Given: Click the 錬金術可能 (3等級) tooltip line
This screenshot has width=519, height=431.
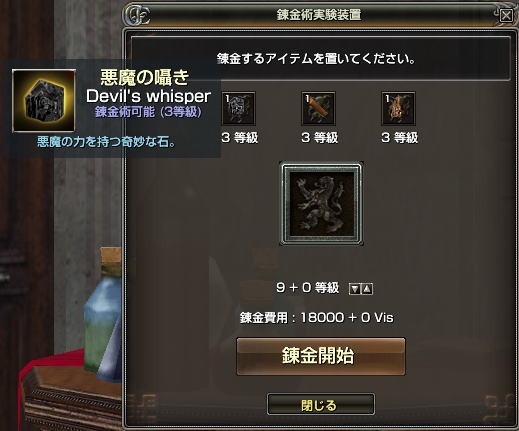Looking at the screenshot, I should click(148, 112).
